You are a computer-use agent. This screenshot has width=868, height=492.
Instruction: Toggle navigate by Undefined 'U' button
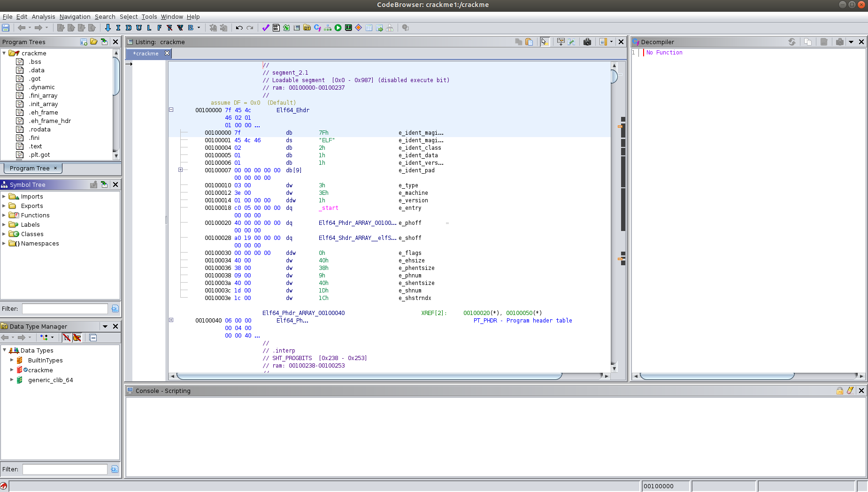[x=138, y=28]
